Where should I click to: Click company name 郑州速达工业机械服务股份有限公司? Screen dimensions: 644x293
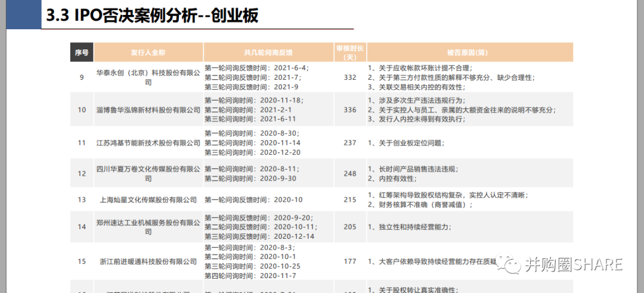coord(148,227)
